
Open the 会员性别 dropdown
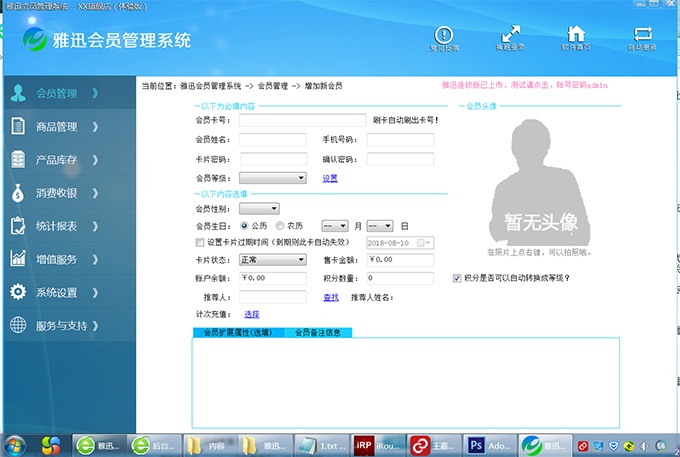[264, 210]
